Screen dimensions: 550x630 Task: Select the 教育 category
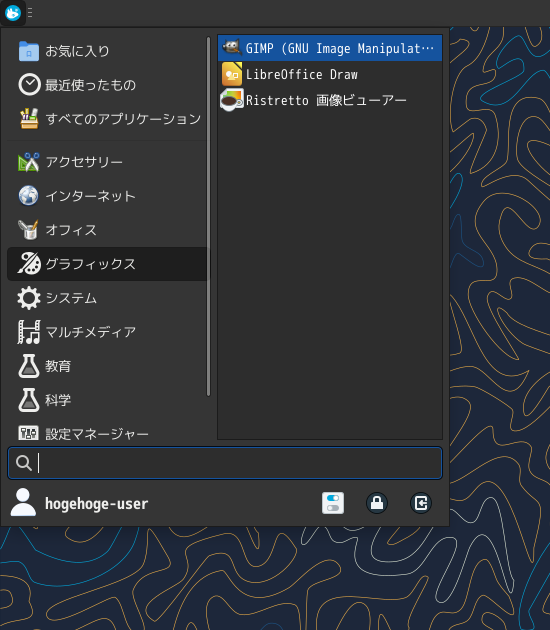tap(107, 366)
